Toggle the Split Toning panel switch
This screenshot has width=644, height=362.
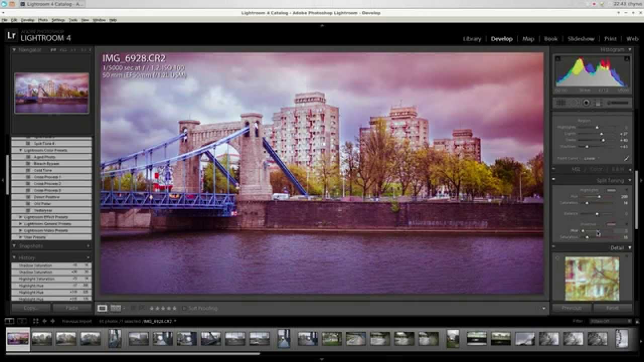(554, 180)
